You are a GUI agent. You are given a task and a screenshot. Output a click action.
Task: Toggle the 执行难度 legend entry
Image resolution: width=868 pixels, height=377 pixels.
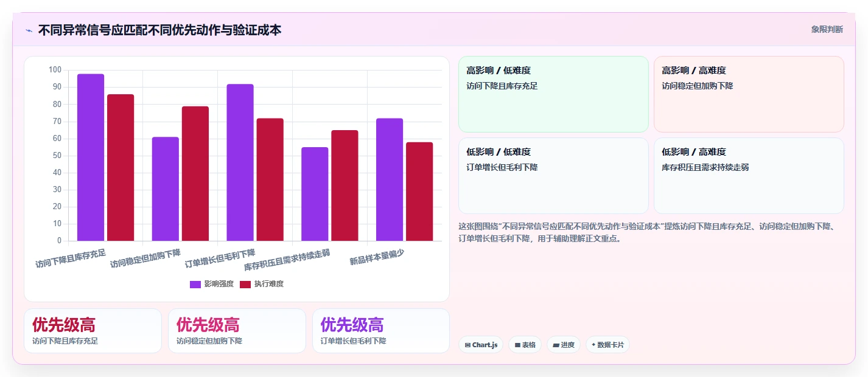tap(262, 284)
